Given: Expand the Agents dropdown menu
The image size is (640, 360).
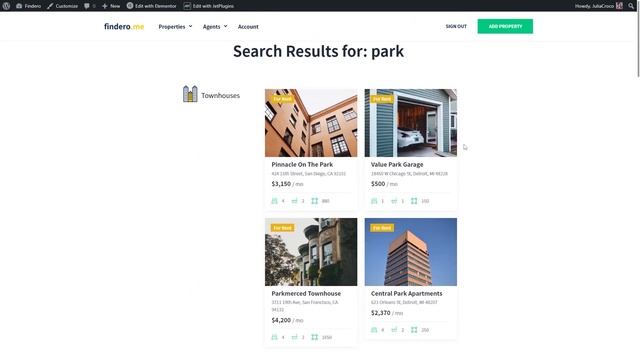Looking at the screenshot, I should click(x=215, y=27).
